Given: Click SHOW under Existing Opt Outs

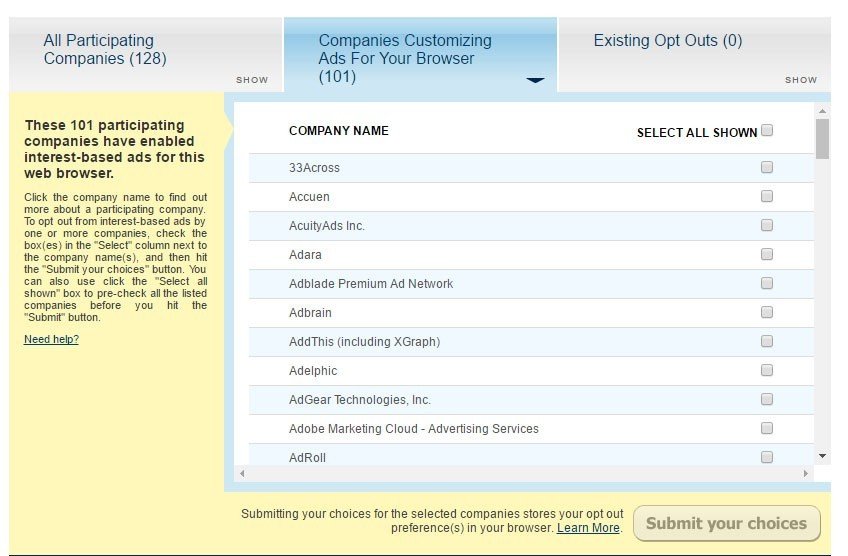Looking at the screenshot, I should pos(801,80).
